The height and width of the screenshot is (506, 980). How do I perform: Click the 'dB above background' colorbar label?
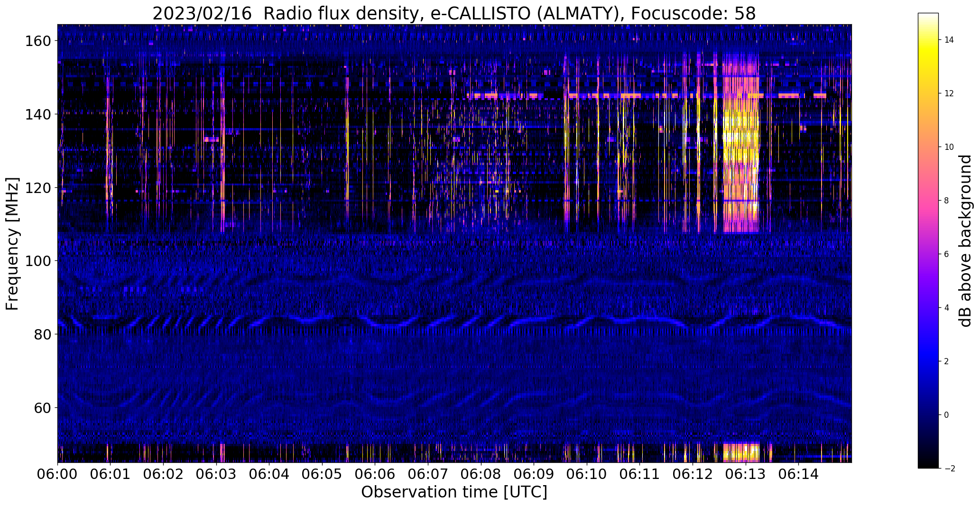pyautogui.click(x=965, y=241)
